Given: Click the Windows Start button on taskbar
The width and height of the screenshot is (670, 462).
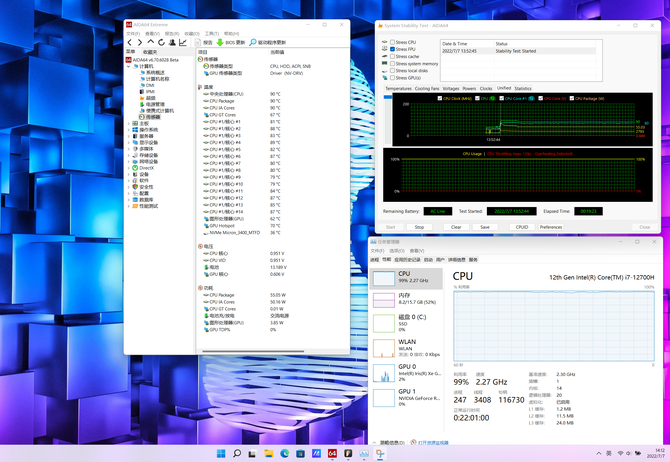Looking at the screenshot, I should point(221,453).
